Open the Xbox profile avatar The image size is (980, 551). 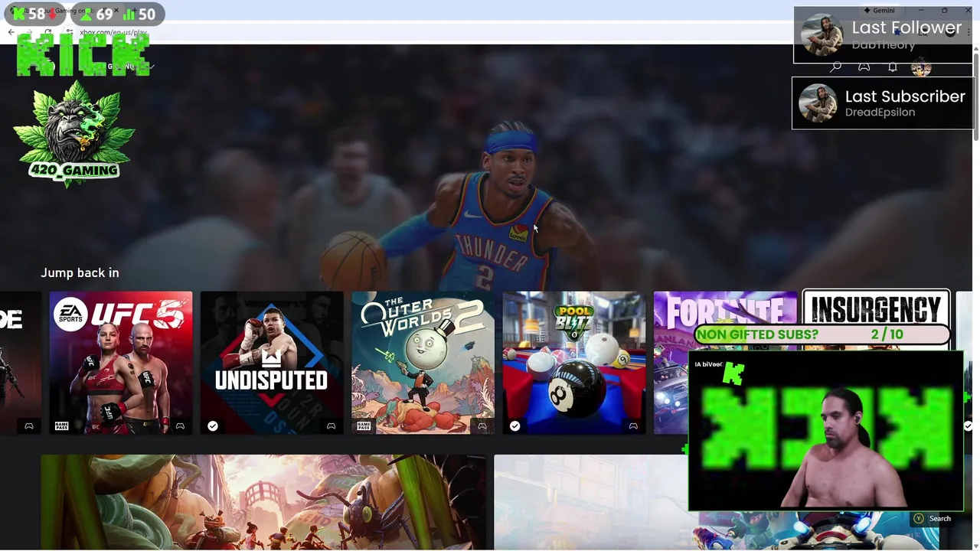920,67
